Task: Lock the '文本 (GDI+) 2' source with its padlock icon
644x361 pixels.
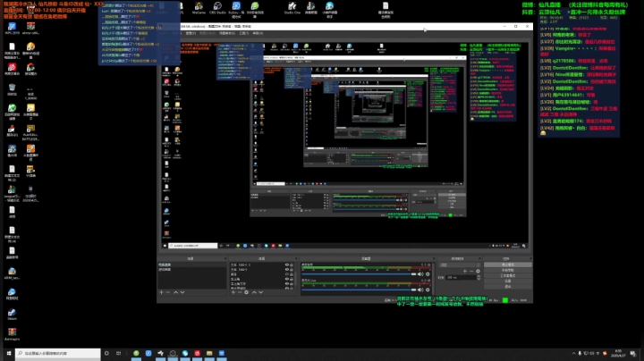Action: point(292,265)
